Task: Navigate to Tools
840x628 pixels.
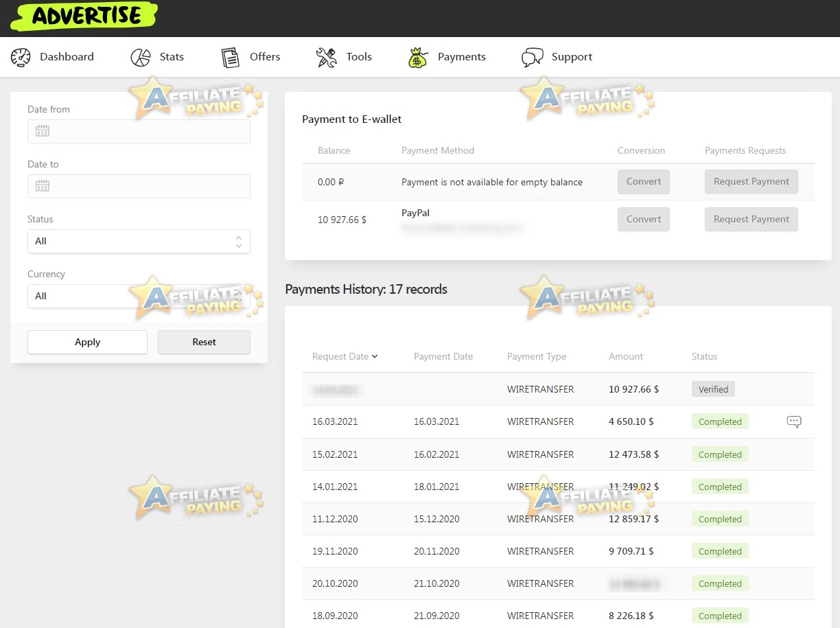Action: pyautogui.click(x=359, y=57)
